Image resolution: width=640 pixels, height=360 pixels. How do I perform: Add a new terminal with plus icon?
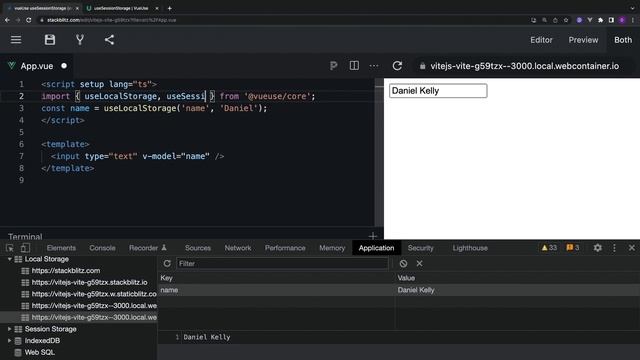[372, 236]
